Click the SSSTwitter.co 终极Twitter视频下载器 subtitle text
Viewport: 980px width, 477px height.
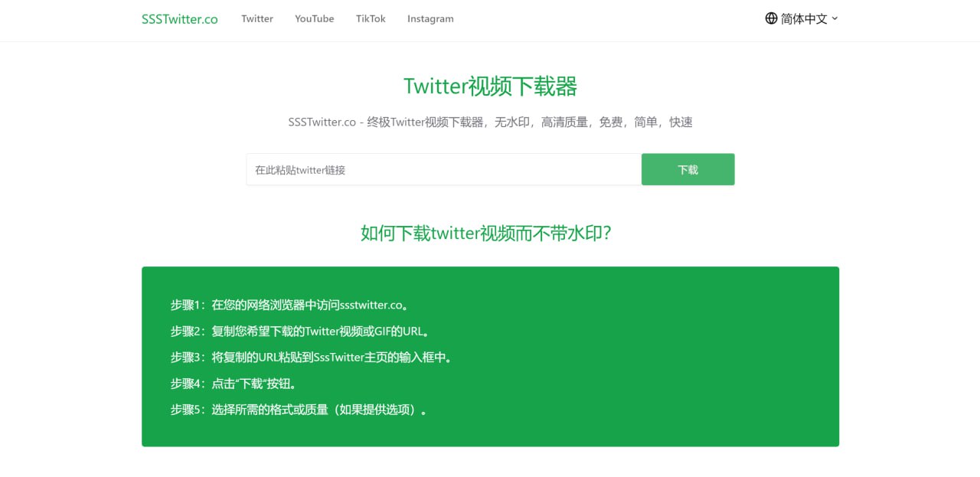coord(490,122)
